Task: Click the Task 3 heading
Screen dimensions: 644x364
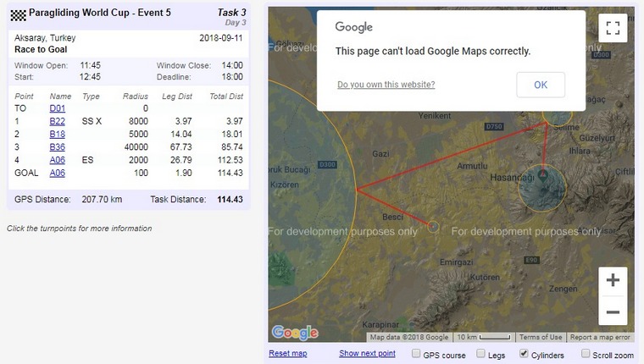Action: click(x=231, y=13)
